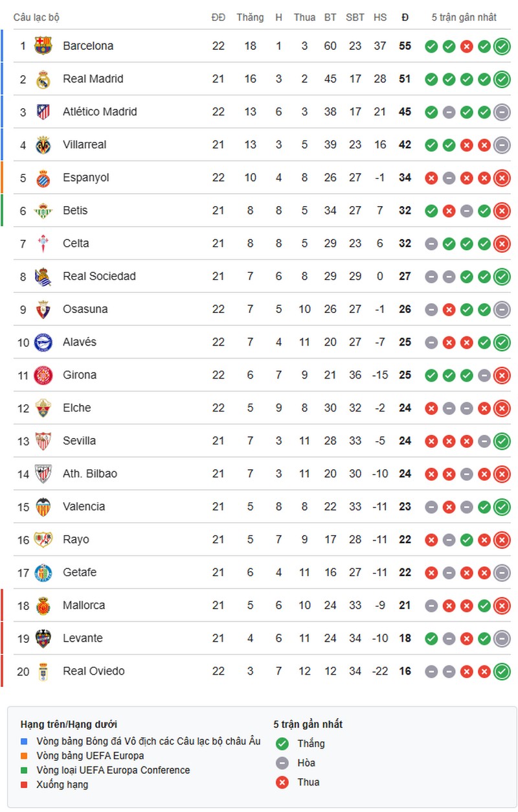Screen dimensions: 518x812
Task: Open the Villarreal club crest
Action: (43, 145)
